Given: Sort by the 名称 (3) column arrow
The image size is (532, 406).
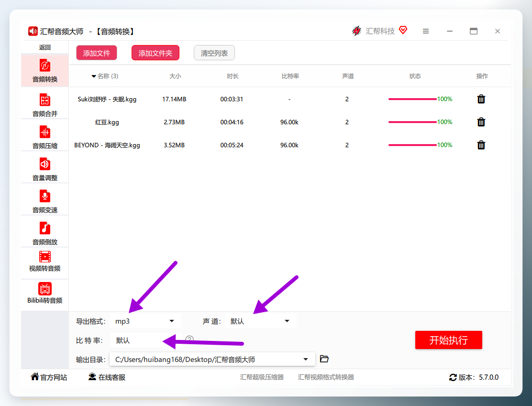Looking at the screenshot, I should pos(94,77).
